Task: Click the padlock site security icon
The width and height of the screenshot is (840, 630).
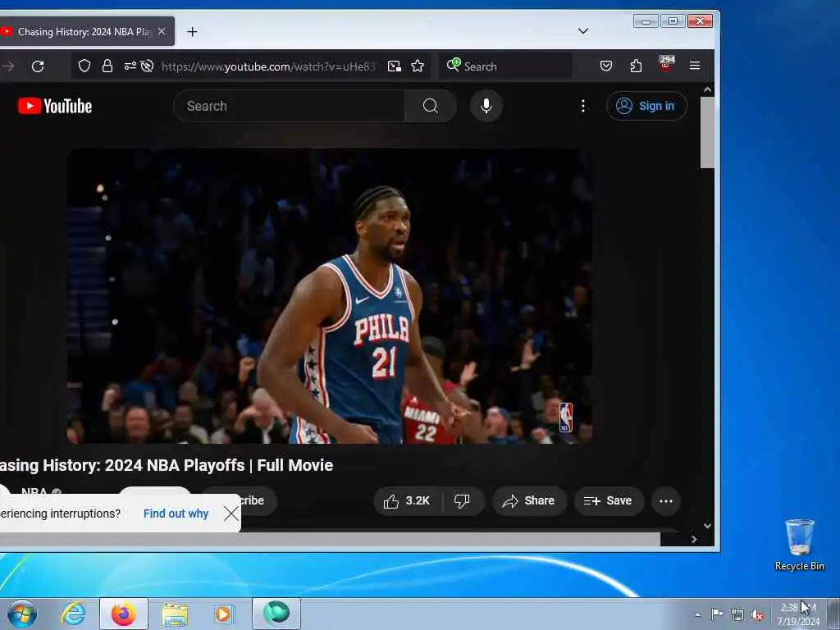Action: tap(107, 66)
